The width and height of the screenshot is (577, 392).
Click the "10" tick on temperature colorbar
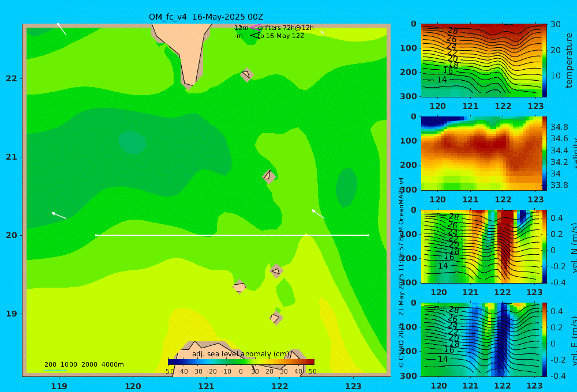556,76
